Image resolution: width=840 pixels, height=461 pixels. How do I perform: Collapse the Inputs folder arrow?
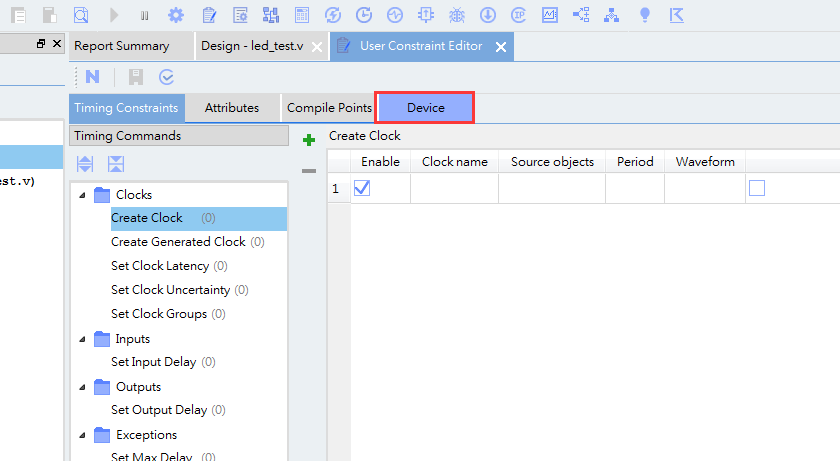(82, 339)
